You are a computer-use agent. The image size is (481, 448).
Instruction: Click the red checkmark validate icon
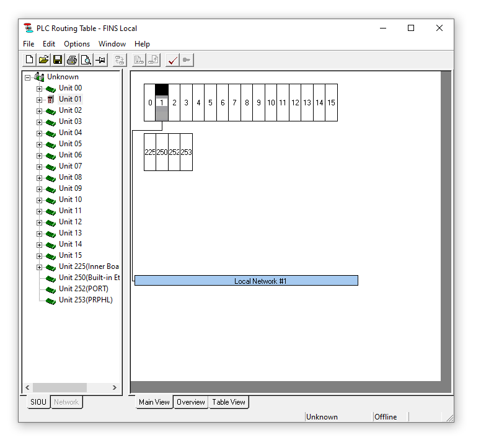[x=172, y=59]
